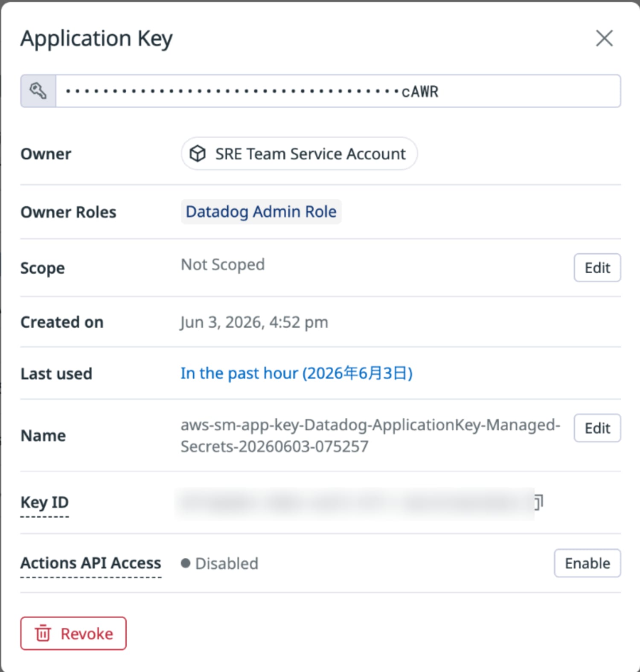The width and height of the screenshot is (640, 672).
Task: Open the Datadog Admin Role tag
Action: coord(261,211)
